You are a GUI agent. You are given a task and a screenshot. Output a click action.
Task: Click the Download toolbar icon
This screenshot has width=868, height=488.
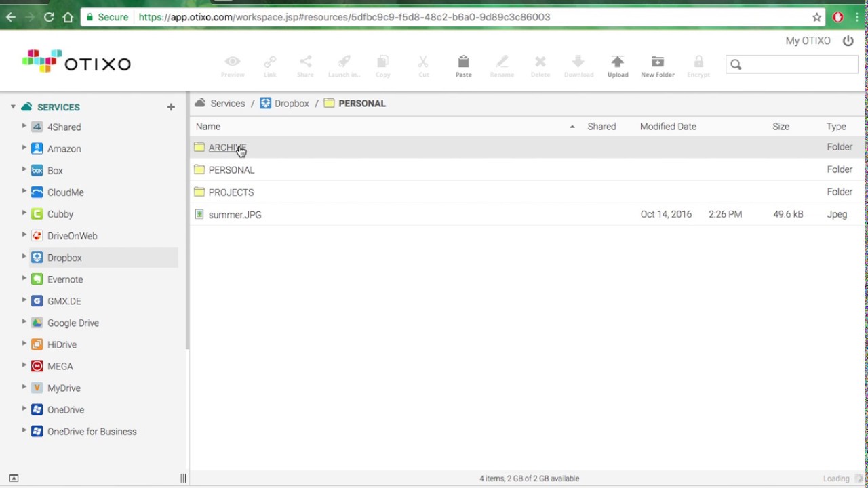coord(578,62)
